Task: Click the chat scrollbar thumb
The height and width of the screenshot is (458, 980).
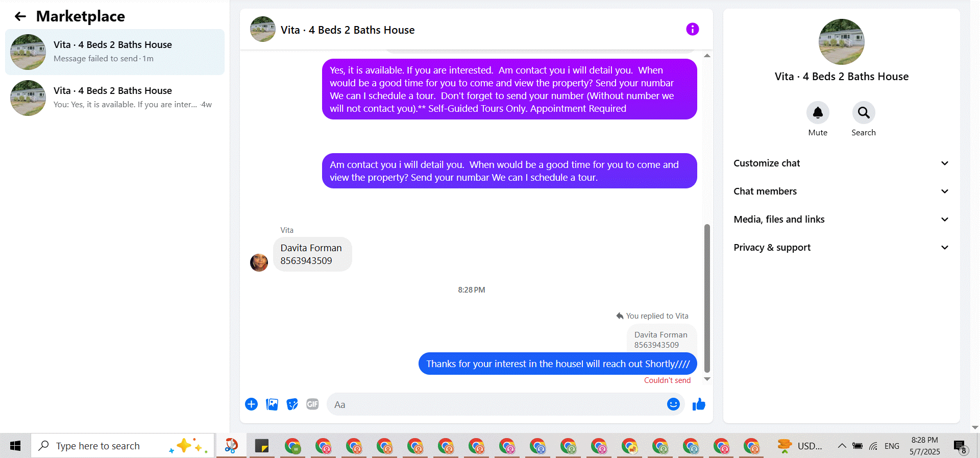Action: pyautogui.click(x=707, y=298)
